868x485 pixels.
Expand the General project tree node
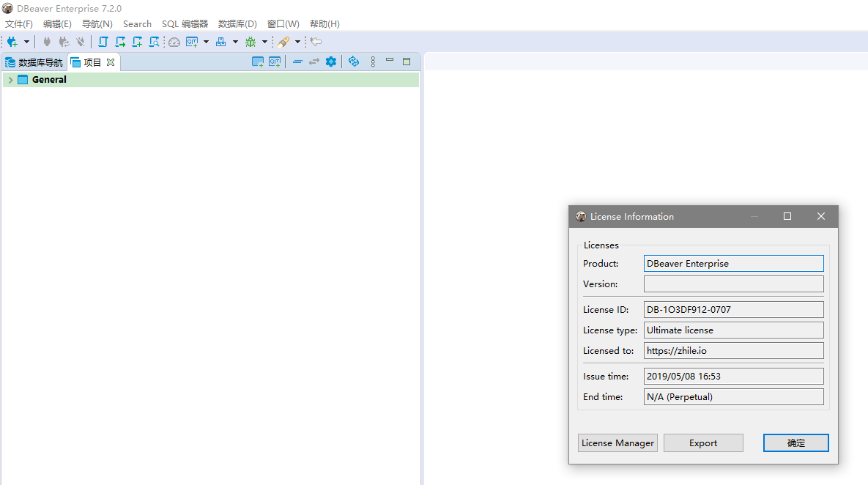tap(10, 80)
